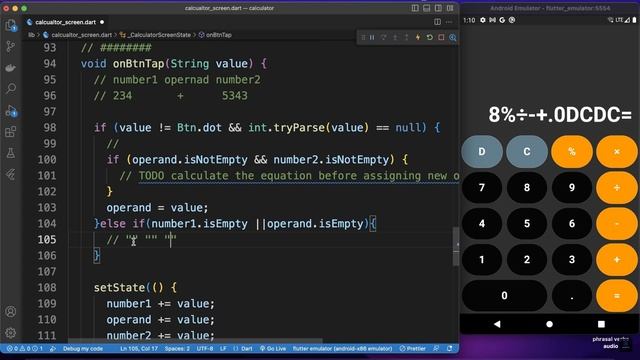Click the editor vertical scrollbar thumb
The height and width of the screenshot is (360, 640).
click(456, 246)
